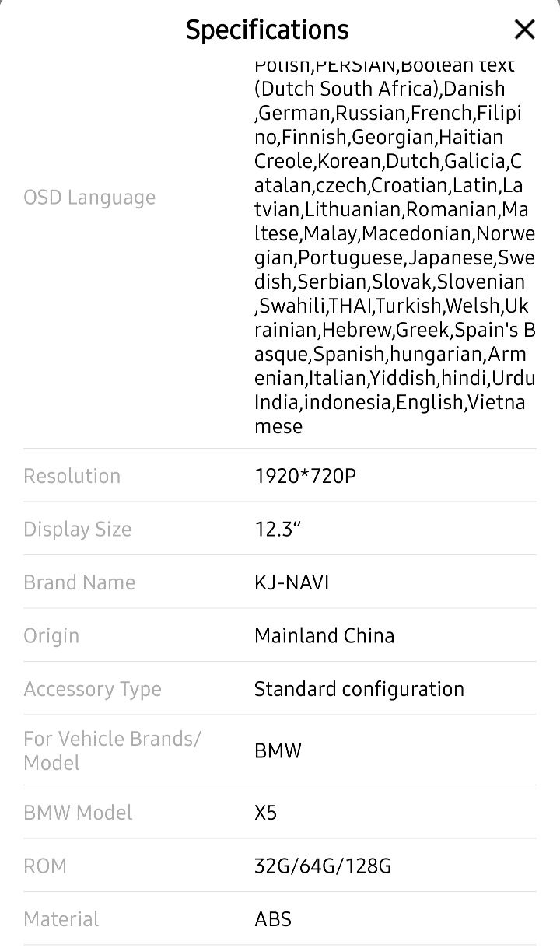Screen dimensions: 560x948
Task: Tap the Resolution label
Action: (72, 476)
